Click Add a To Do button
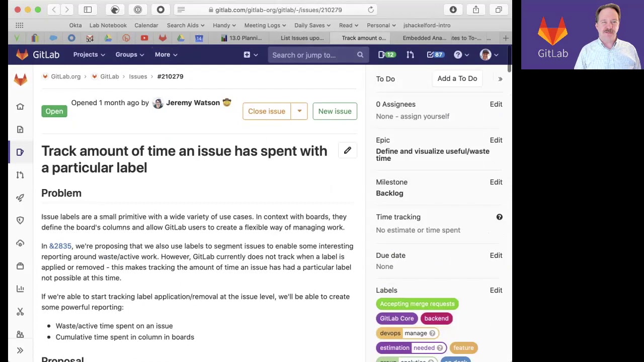The width and height of the screenshot is (644, 362). click(x=457, y=78)
